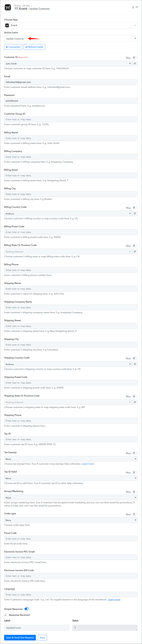Refresh the Customer ID list icon
The image size is (142, 644).
click(135, 64)
